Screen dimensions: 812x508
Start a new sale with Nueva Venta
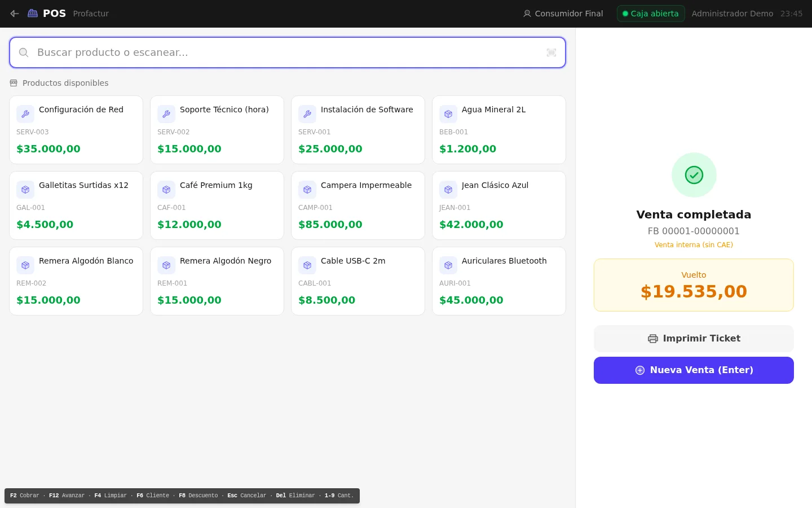(694, 370)
